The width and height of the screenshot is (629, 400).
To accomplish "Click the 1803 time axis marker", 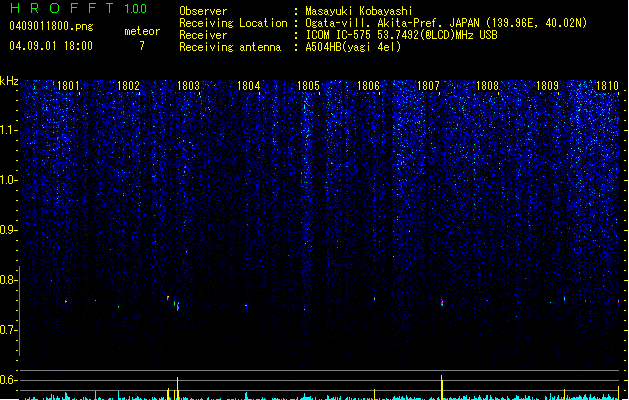I will click(189, 86).
